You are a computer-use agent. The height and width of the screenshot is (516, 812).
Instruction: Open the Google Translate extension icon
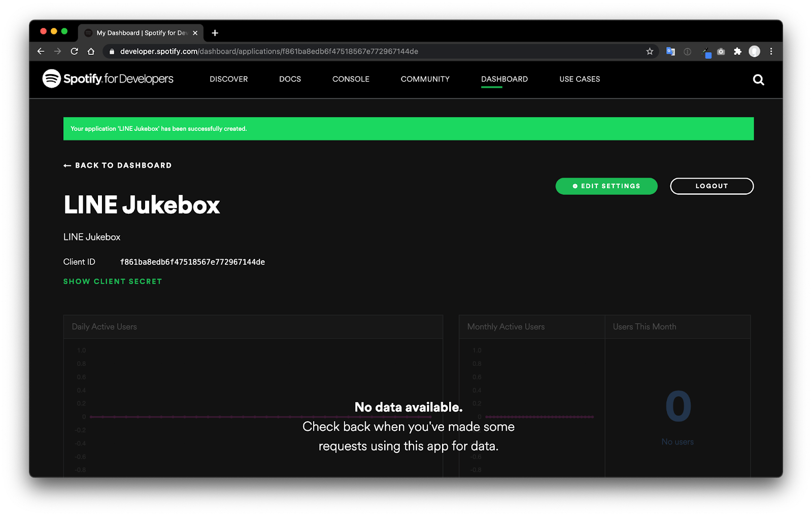tap(670, 51)
